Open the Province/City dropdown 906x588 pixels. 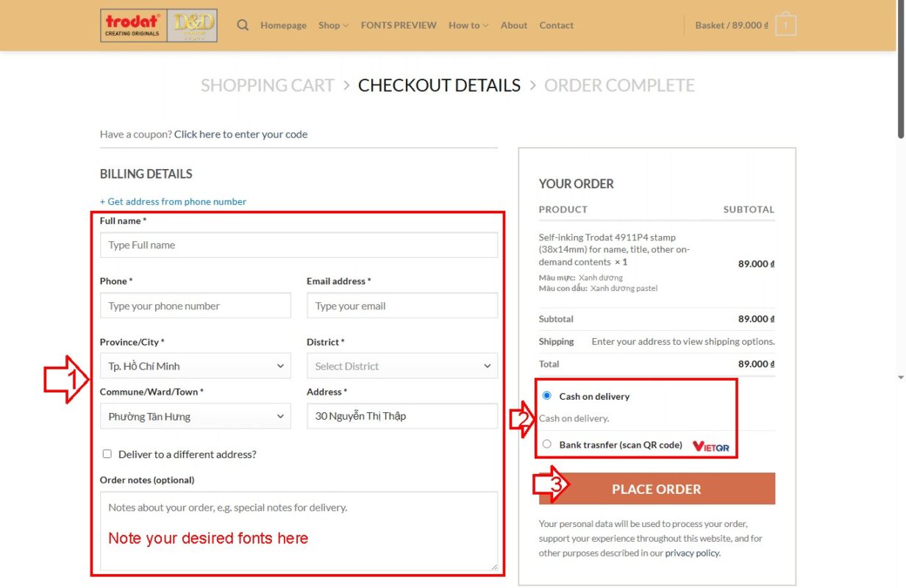tap(195, 366)
